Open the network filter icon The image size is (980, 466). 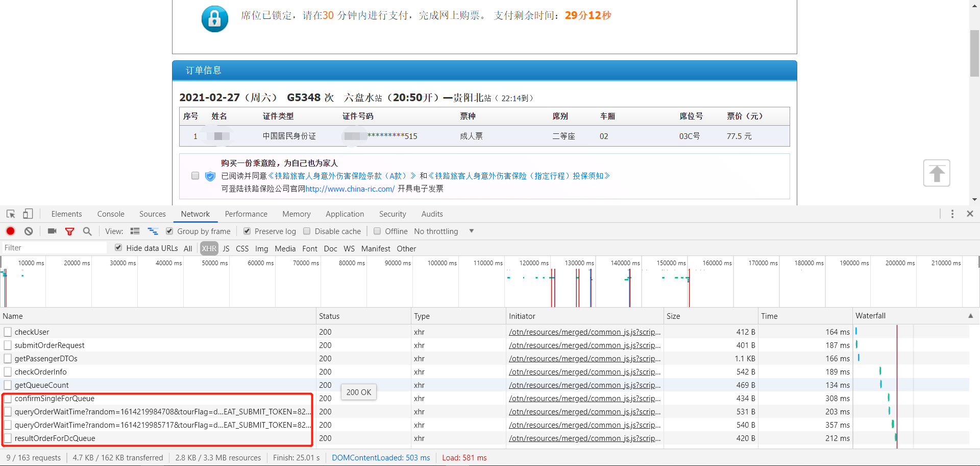[69, 231]
